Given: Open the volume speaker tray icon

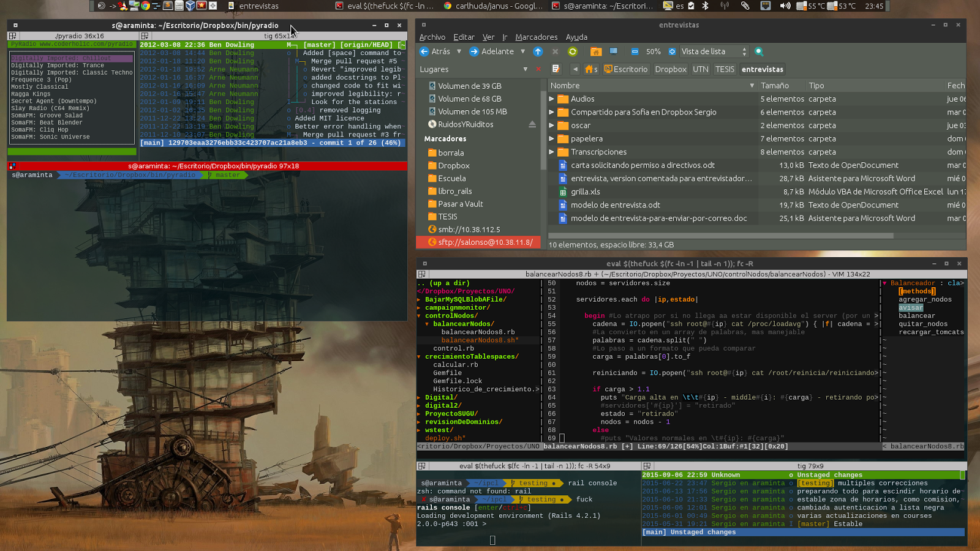Looking at the screenshot, I should click(x=785, y=6).
